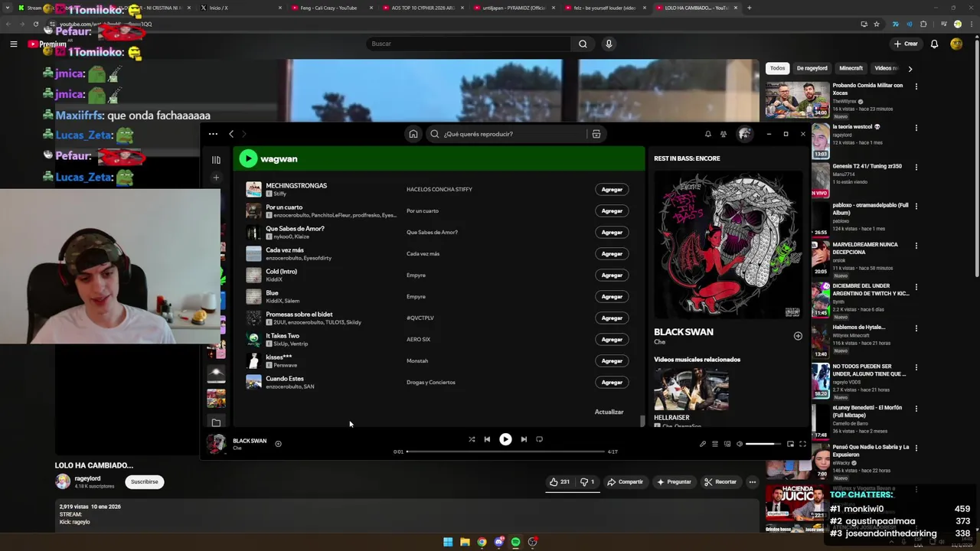This screenshot has width=980, height=551.
Task: Open Windows Start menu in taskbar
Action: [x=448, y=542]
